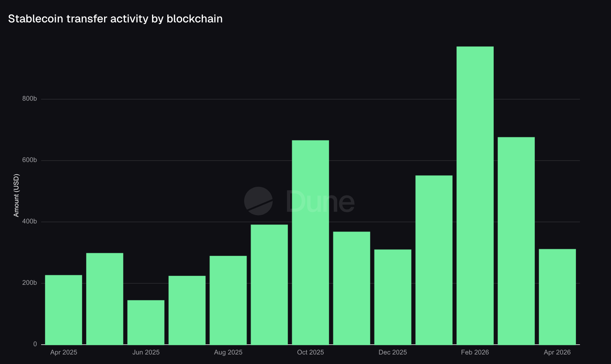Click the 600b y-axis label
Image resolution: width=611 pixels, height=364 pixels.
pos(29,160)
